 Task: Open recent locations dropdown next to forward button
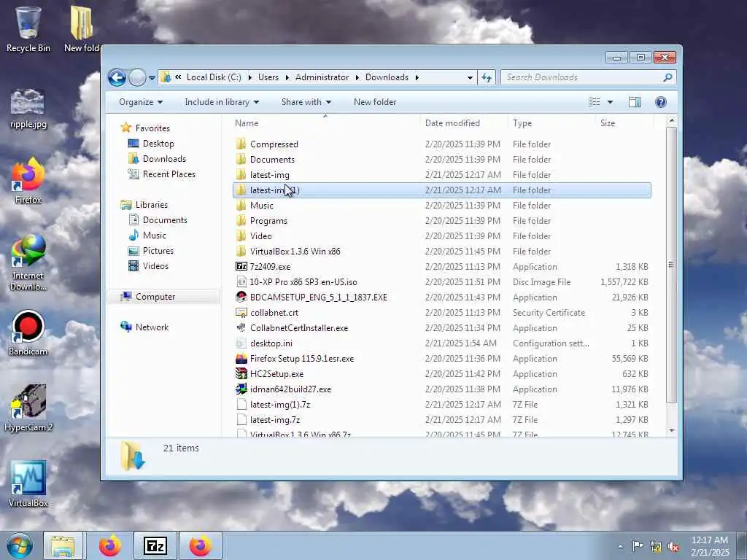pyautogui.click(x=152, y=77)
